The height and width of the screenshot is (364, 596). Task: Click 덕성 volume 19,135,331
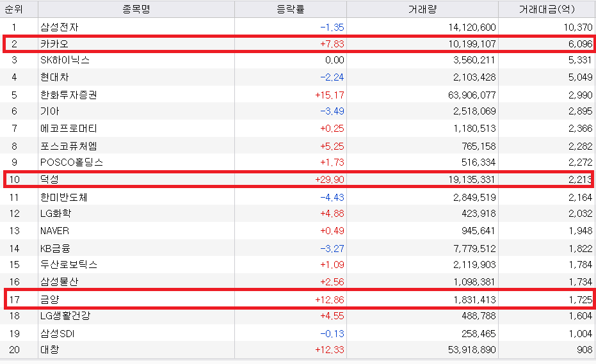472,179
